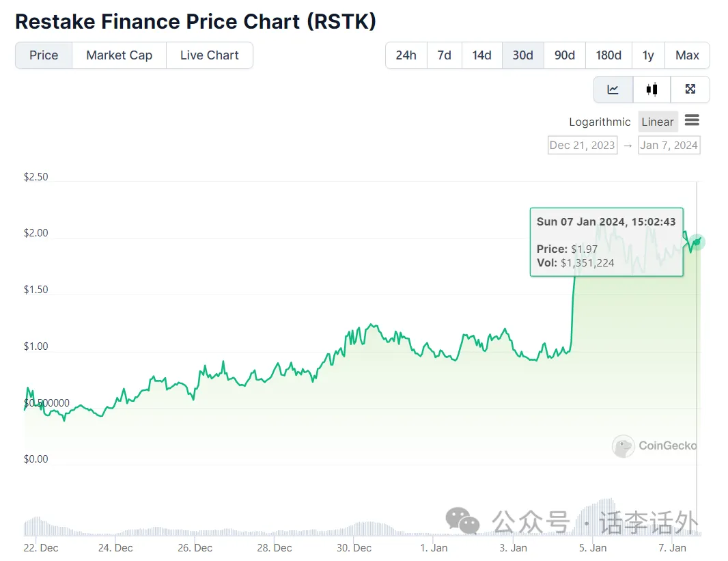
Task: Enable Logarithmic scale
Action: point(600,122)
